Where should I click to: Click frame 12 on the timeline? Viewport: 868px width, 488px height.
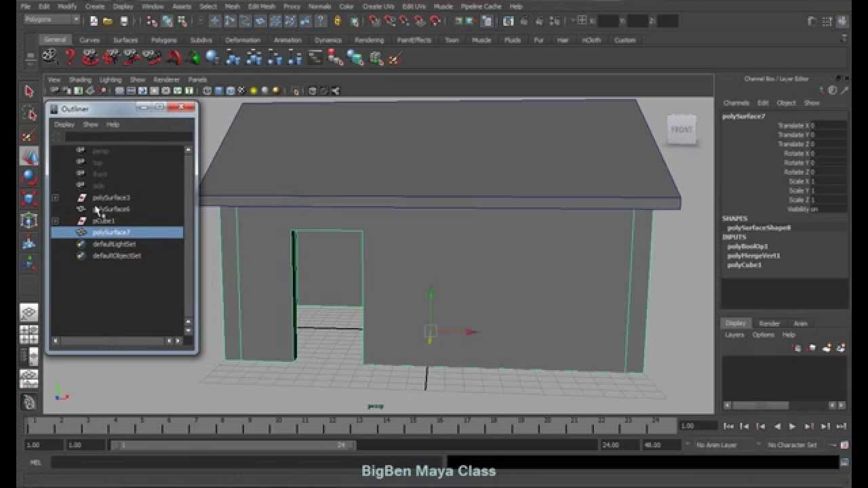(x=332, y=425)
